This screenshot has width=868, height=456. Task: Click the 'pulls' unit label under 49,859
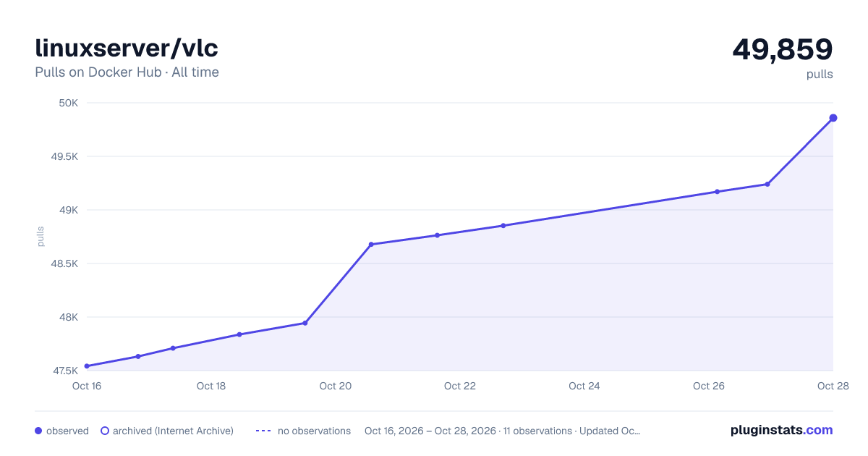click(820, 75)
